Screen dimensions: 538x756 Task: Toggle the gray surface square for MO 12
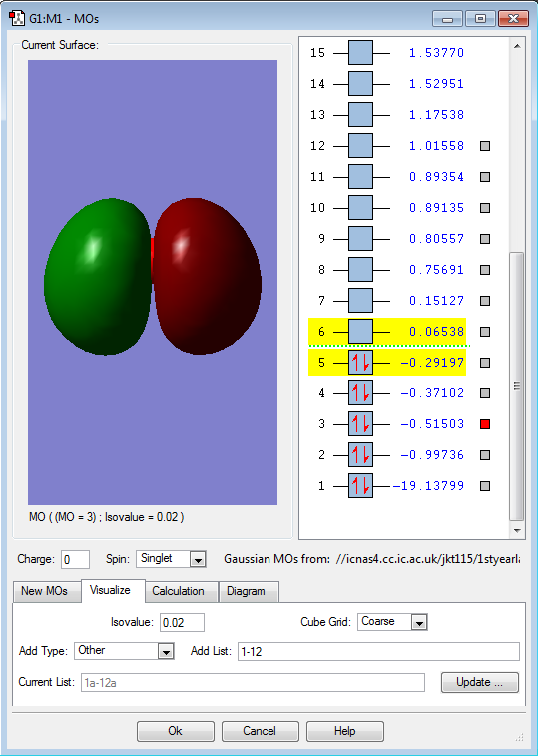click(x=485, y=146)
